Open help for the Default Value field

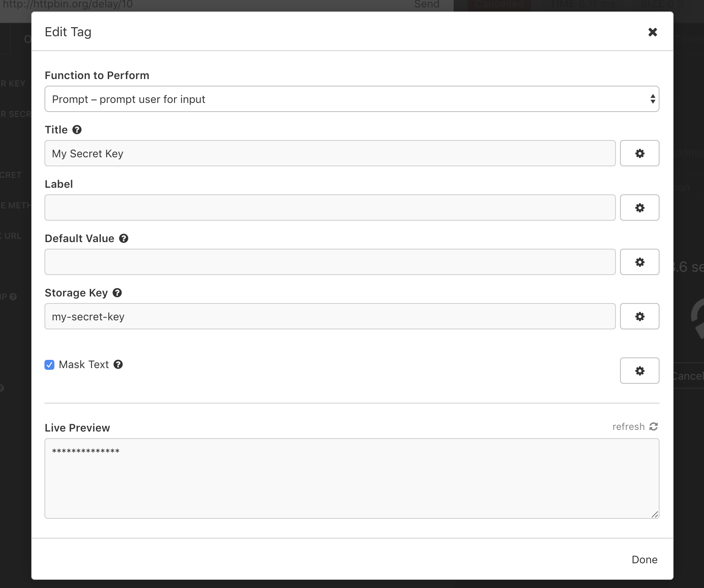click(124, 238)
